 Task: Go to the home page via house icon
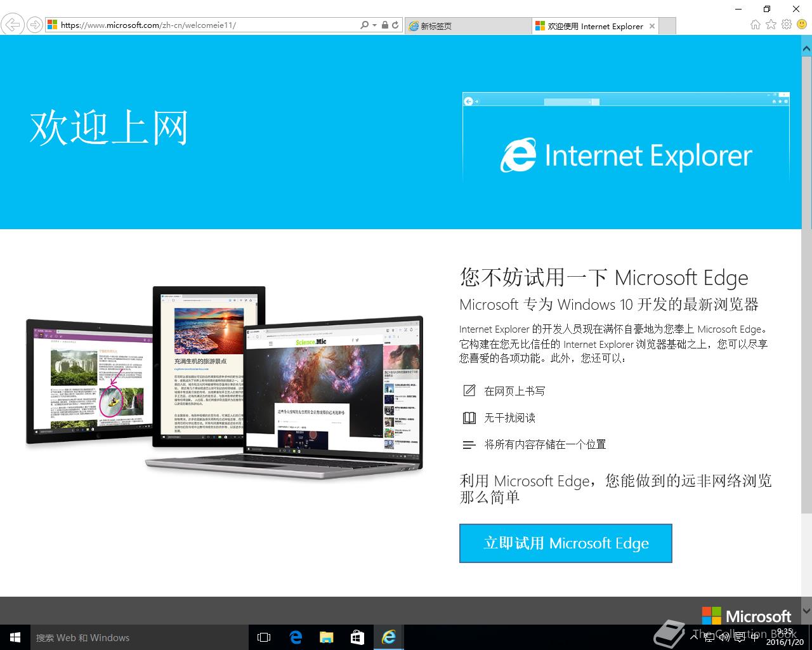tap(755, 25)
